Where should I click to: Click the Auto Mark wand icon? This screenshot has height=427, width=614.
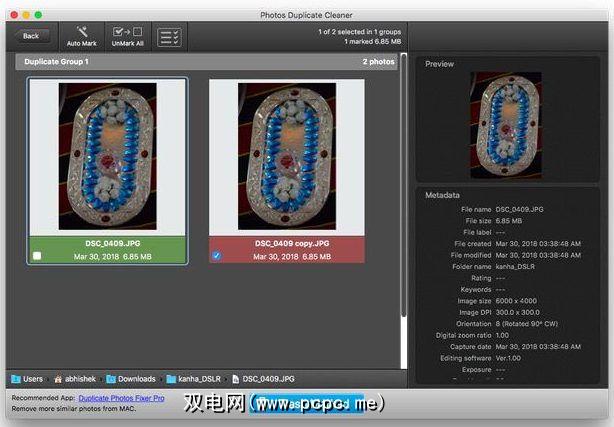[82, 31]
